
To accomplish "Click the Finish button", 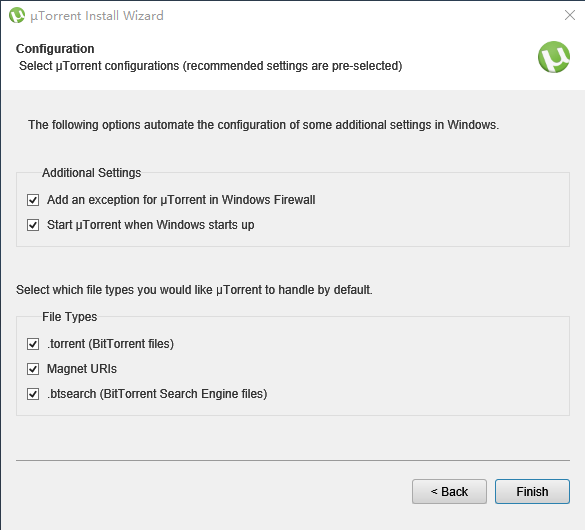I will [x=532, y=492].
